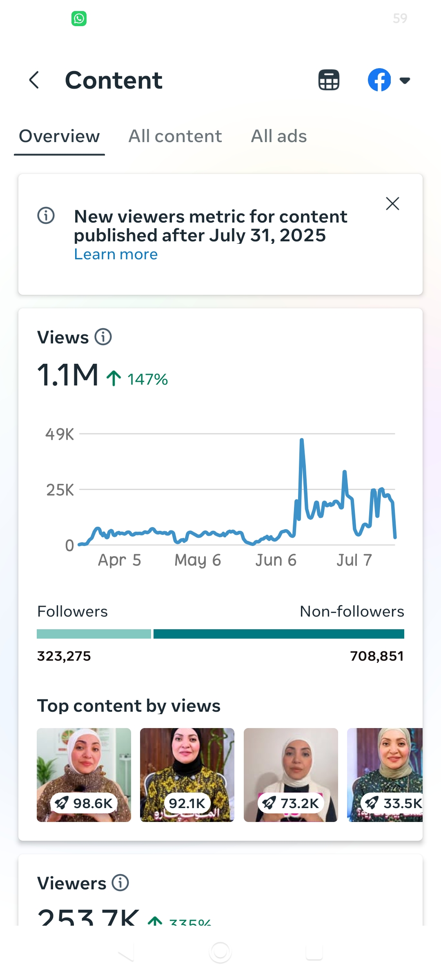Tap the info icon in the notice banner
The image size is (441, 980).
[46, 215]
